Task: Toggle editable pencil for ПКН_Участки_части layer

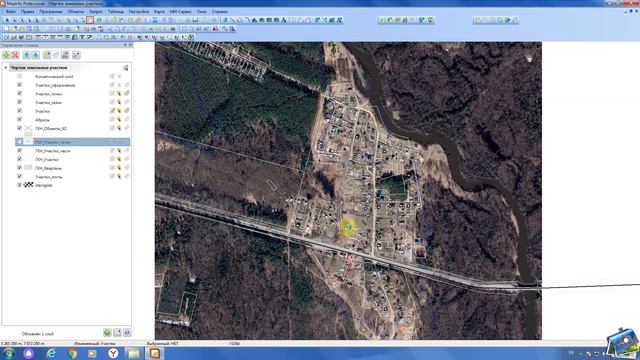Action: pyautogui.click(x=112, y=151)
